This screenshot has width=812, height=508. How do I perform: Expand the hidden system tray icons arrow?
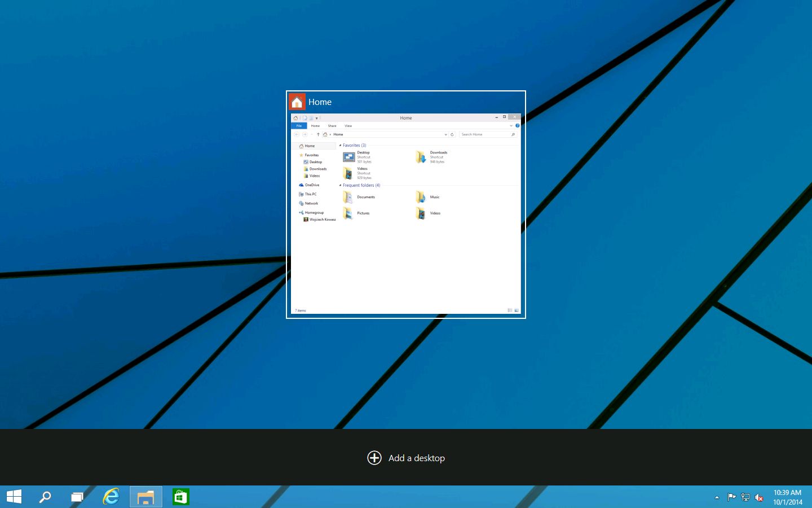pos(717,497)
